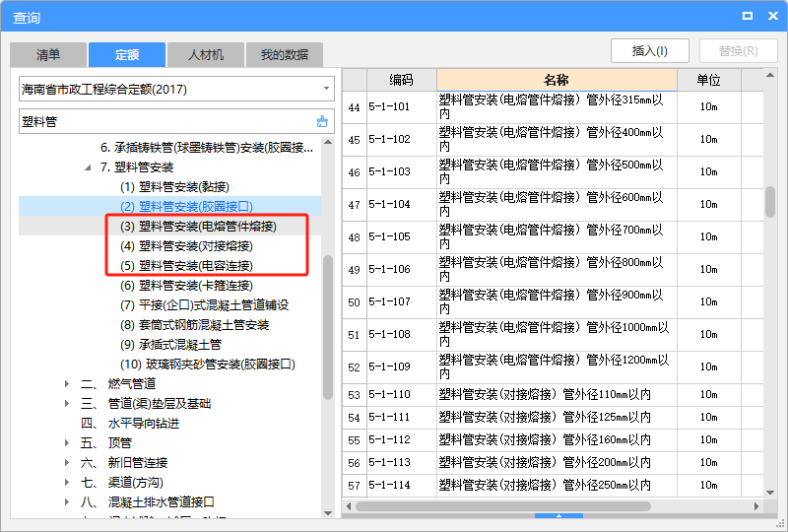
Task: Expand the 三、管道(渠)垫层及基础 node
Action: click(67, 404)
